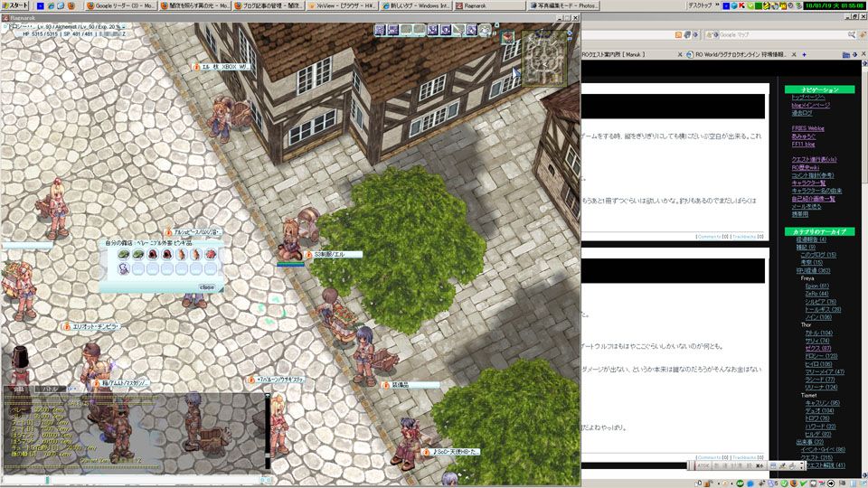Click last red item in vending shop top row

click(211, 255)
